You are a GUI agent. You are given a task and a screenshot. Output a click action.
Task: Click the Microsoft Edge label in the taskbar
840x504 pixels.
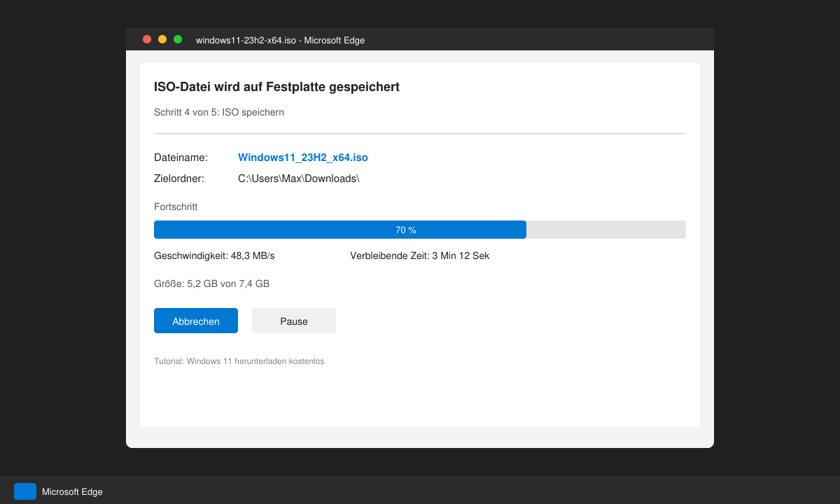click(72, 491)
